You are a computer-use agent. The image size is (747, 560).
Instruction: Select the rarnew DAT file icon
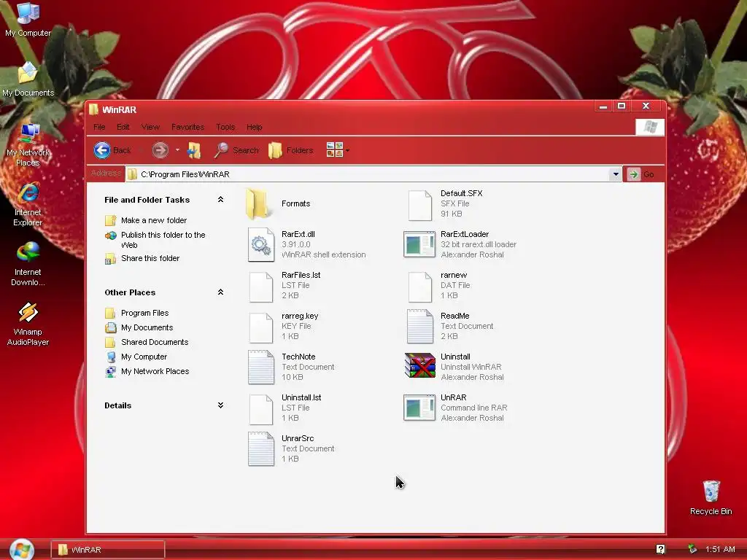[420, 287]
